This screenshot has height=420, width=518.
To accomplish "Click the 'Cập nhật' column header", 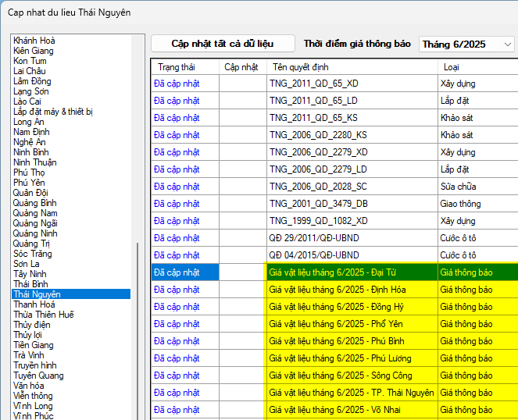I will click(x=243, y=67).
